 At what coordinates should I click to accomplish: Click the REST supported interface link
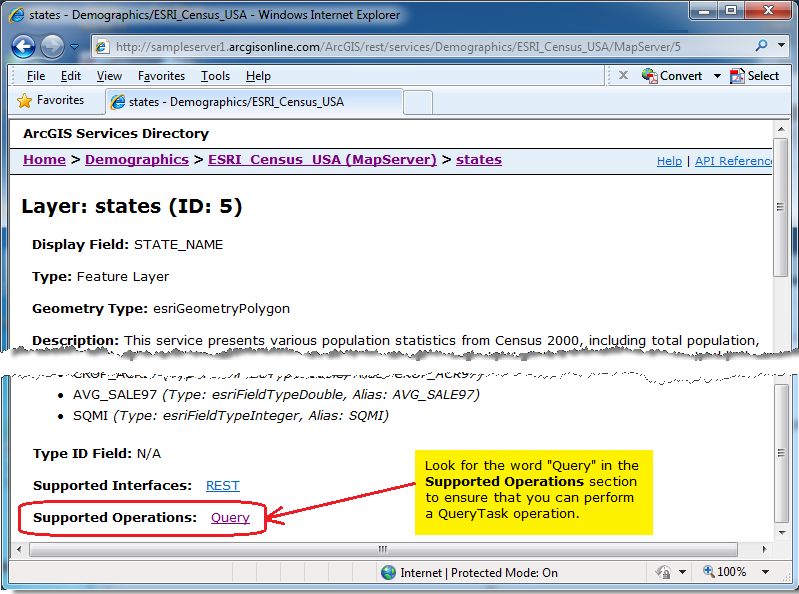(223, 485)
